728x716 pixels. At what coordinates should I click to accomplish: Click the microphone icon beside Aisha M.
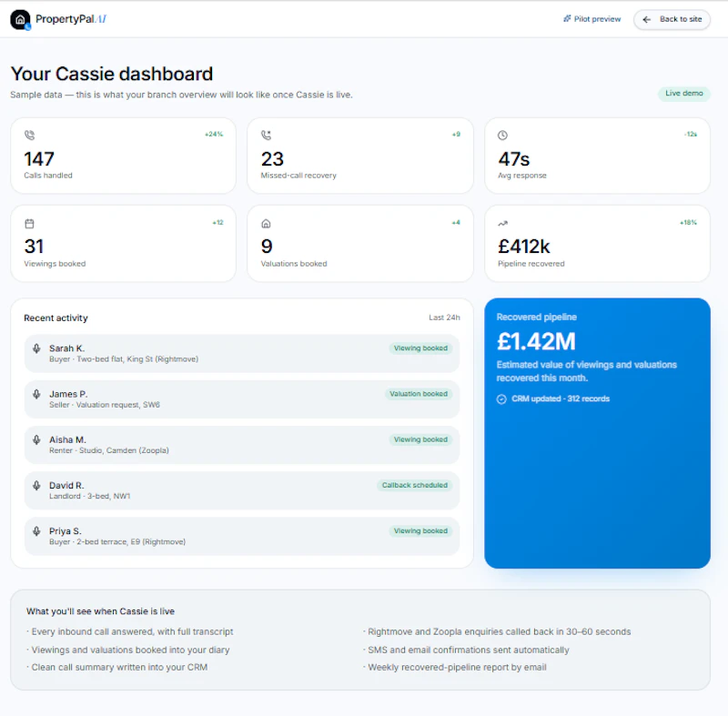(36, 439)
